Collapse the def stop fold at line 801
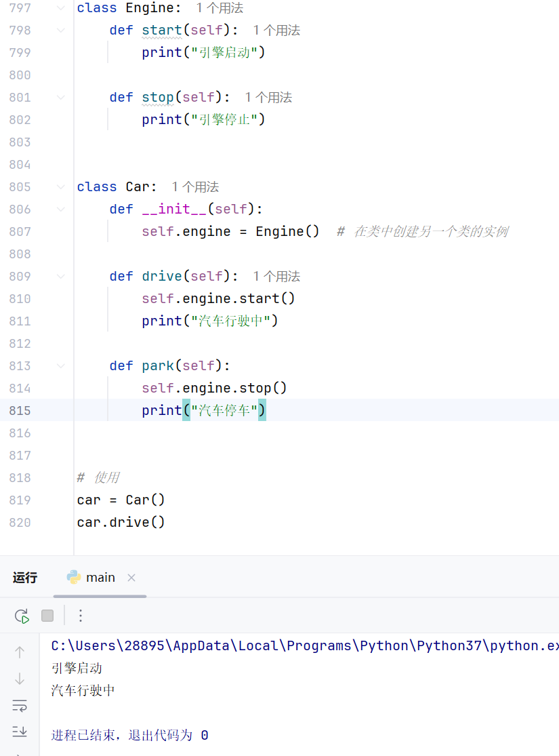The width and height of the screenshot is (559, 756). coord(61,98)
